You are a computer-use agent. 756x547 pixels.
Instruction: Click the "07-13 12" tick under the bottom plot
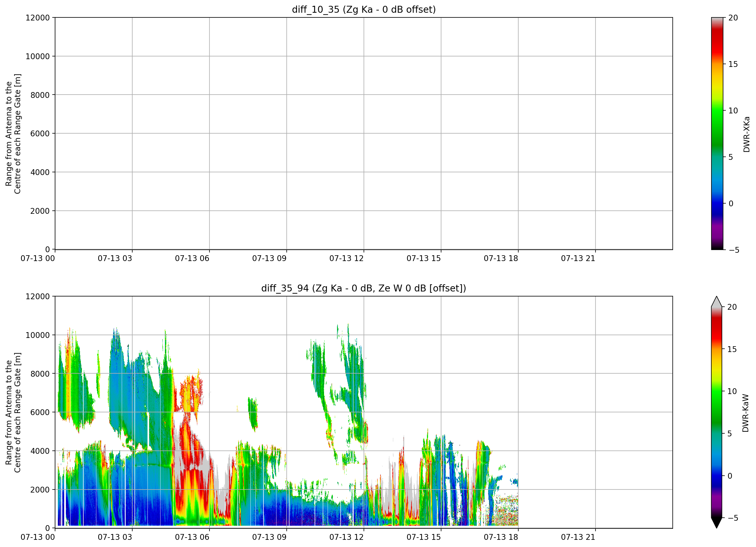point(347,537)
